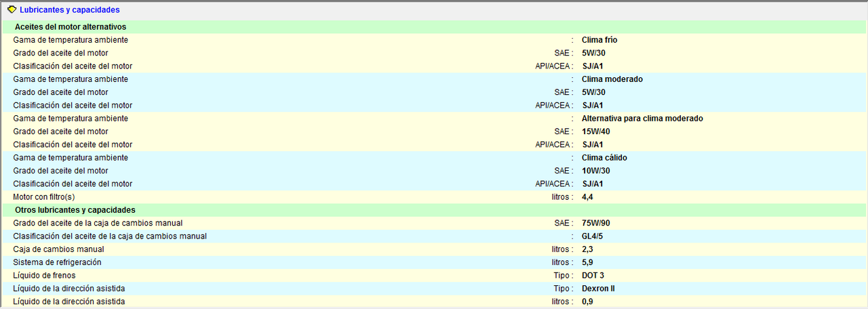Select the 5,9 litros value

coord(588,262)
